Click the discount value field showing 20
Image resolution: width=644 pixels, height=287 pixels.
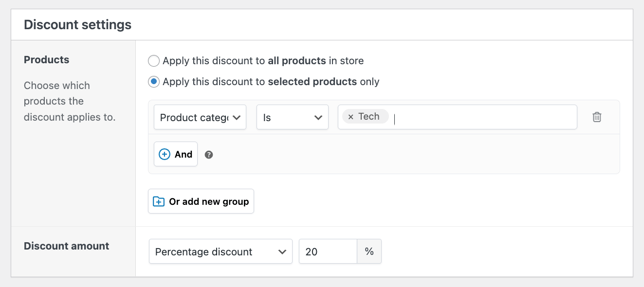(328, 251)
